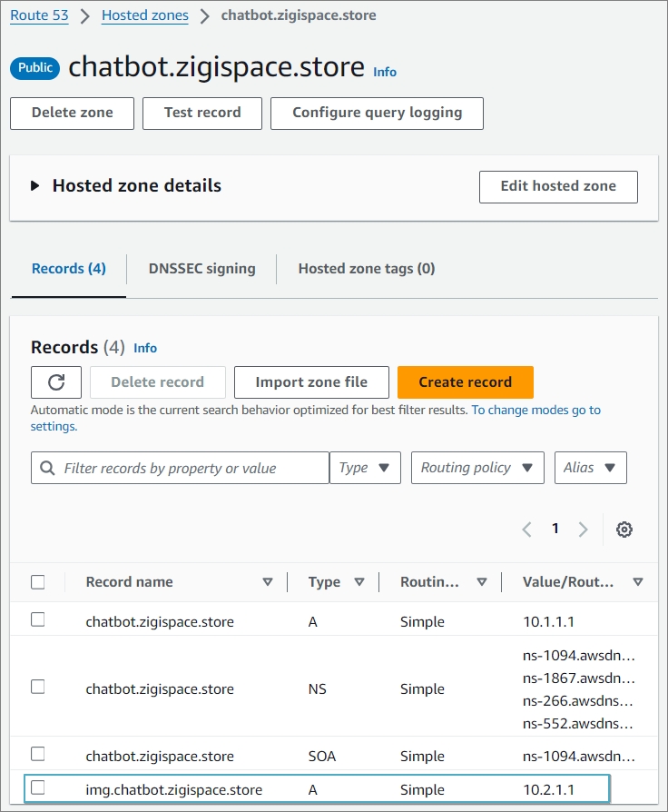Screen dimensions: 668x812
Task: Open the Routing policy filter dropdown
Action: click(477, 468)
